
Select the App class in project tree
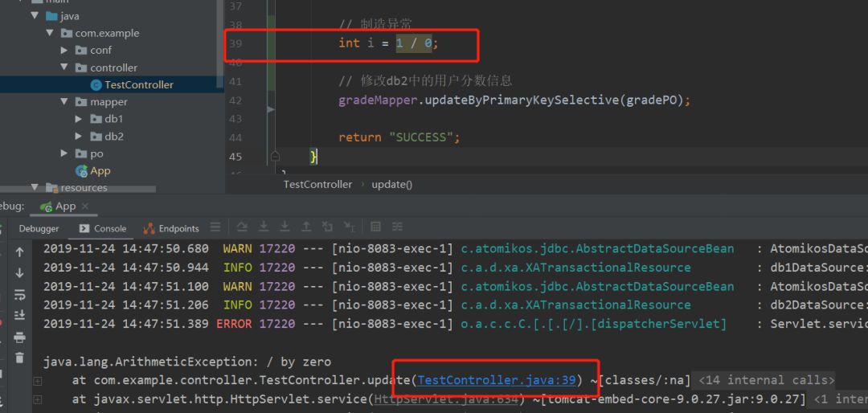(100, 171)
